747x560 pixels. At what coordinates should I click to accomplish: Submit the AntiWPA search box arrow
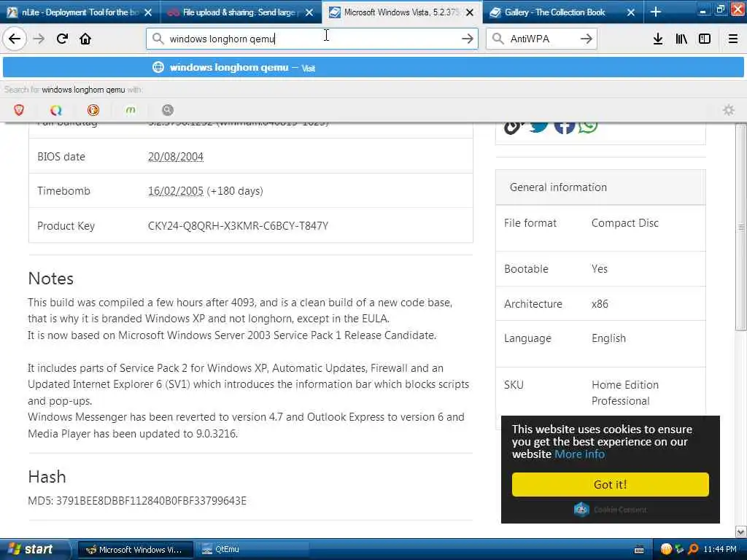(x=586, y=39)
